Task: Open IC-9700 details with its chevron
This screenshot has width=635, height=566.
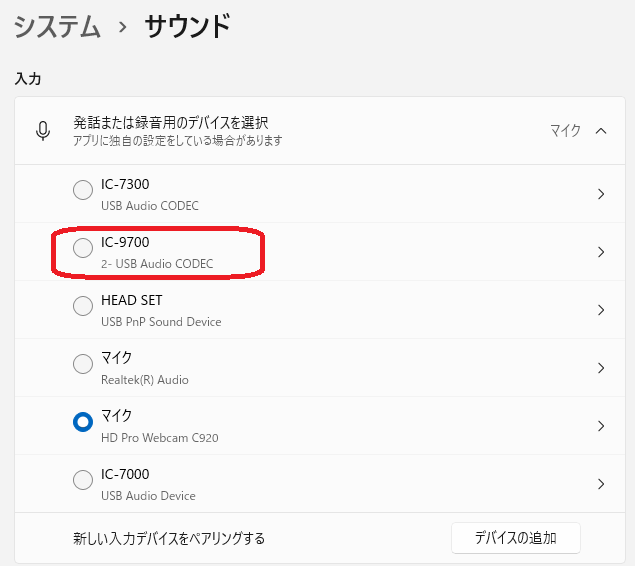Action: click(x=601, y=252)
